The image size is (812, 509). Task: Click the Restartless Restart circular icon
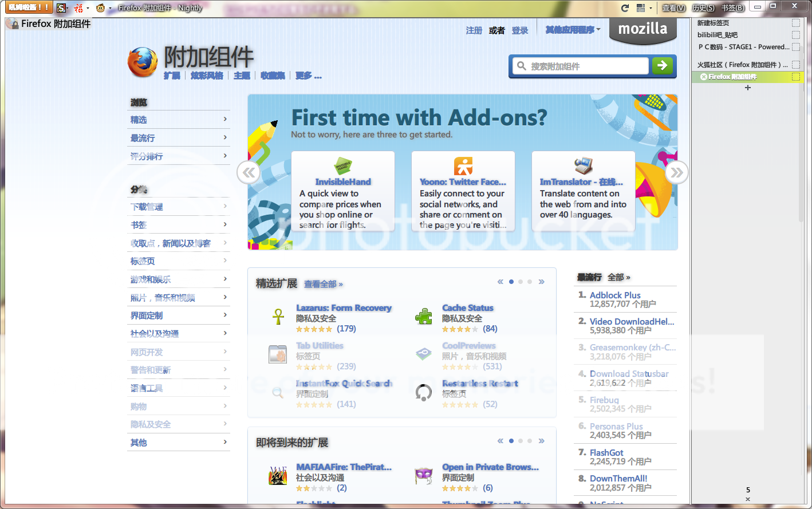[424, 392]
